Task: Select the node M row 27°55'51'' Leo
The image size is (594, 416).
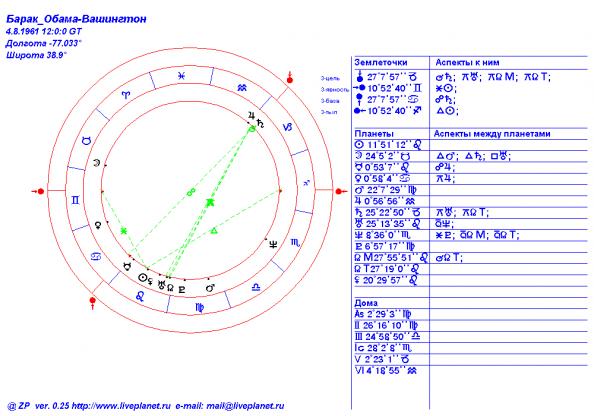Action: point(391,258)
